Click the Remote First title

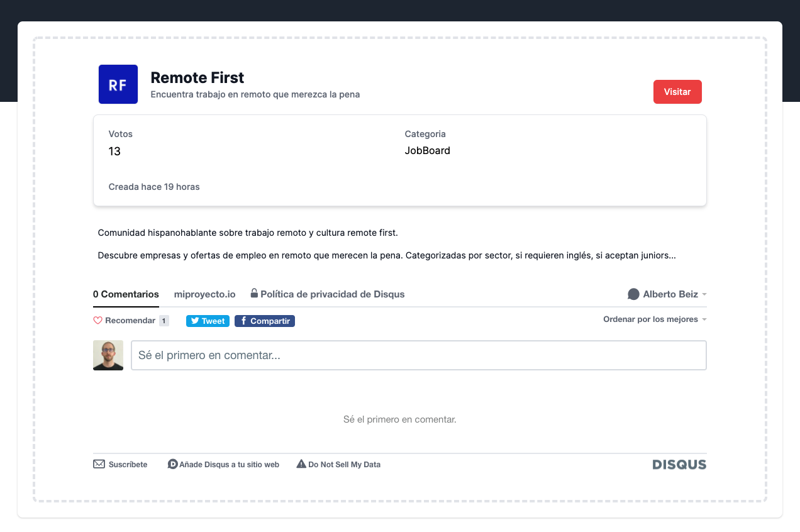point(197,78)
